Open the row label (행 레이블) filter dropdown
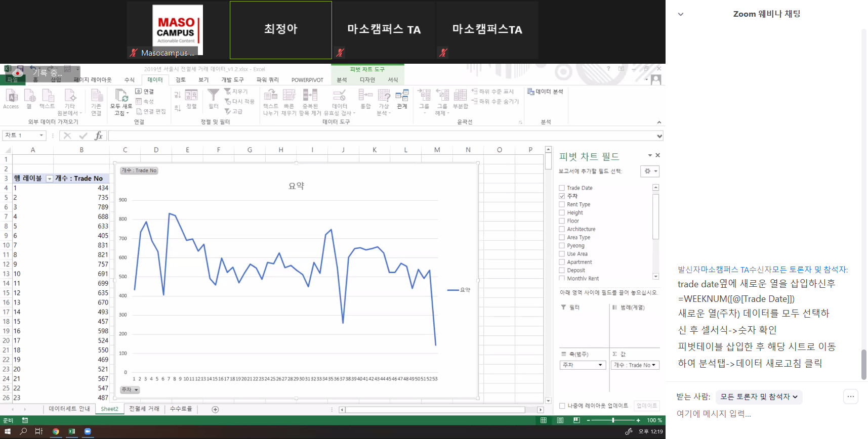868x439 pixels. point(49,179)
